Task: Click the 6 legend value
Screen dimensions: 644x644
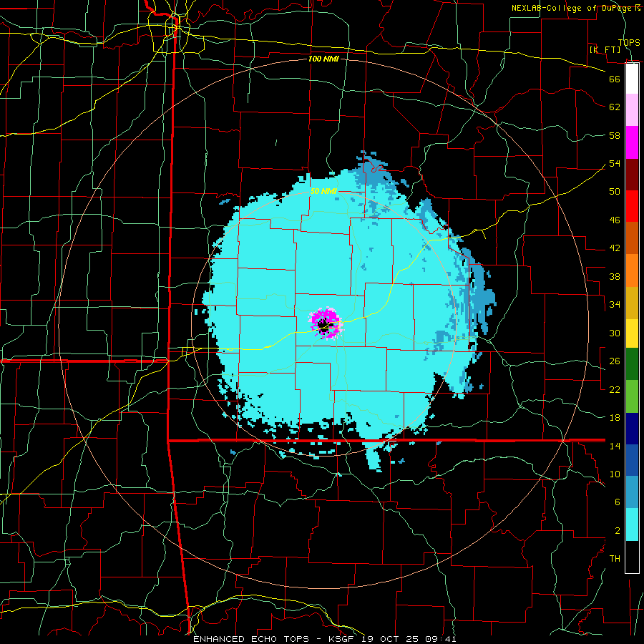Action: (x=617, y=502)
